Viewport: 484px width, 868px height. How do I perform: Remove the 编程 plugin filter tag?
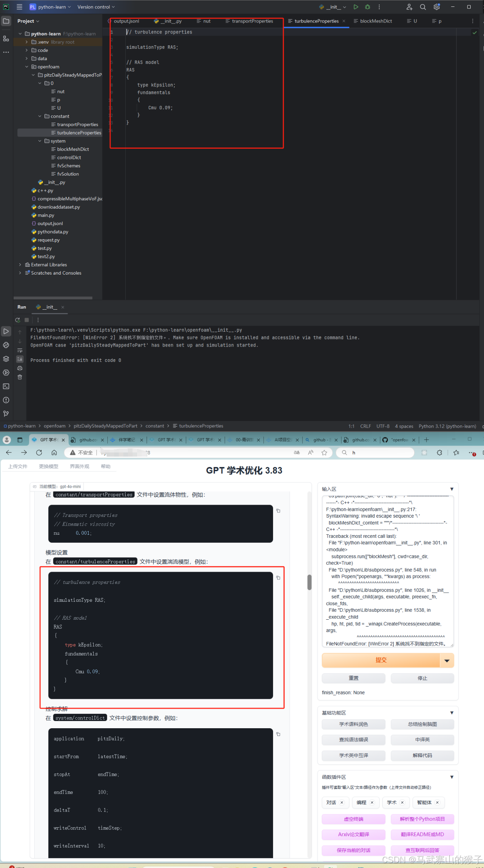click(372, 802)
